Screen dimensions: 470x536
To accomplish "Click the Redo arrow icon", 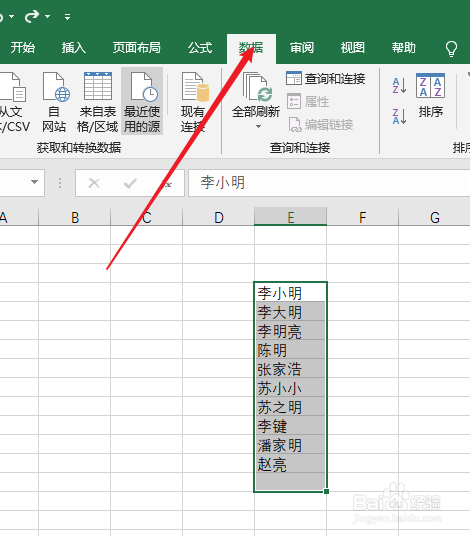I will pos(32,16).
